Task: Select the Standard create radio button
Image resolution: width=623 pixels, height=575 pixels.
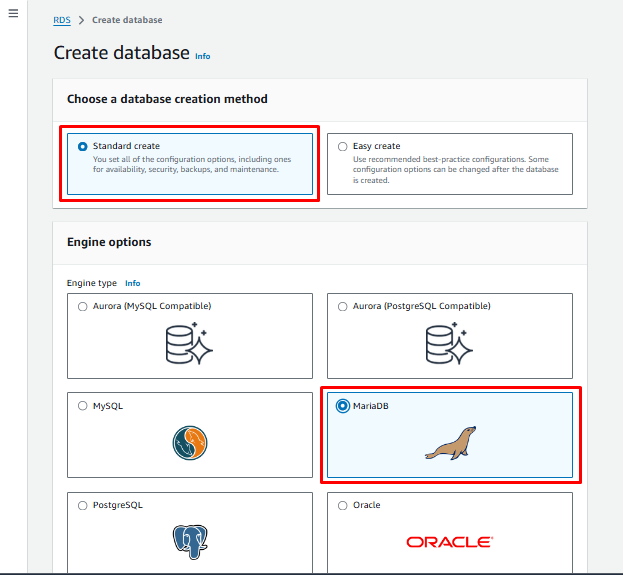Action: click(x=83, y=146)
